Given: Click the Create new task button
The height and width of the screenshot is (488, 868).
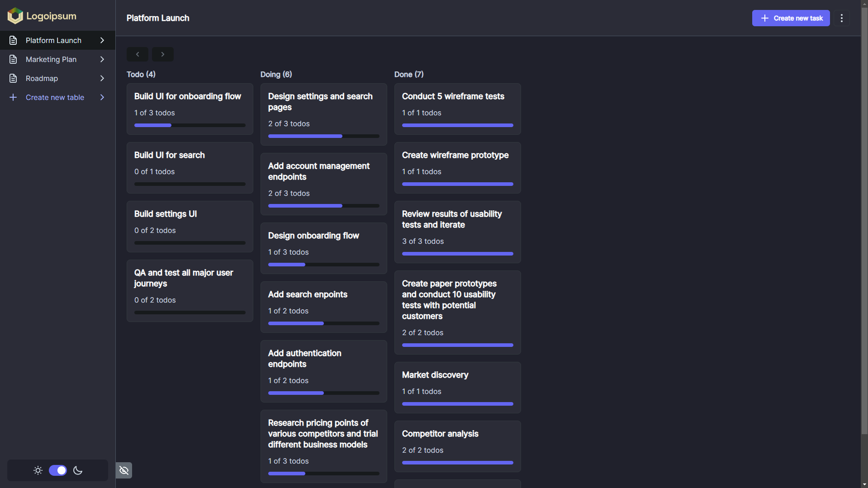Looking at the screenshot, I should pos(791,18).
